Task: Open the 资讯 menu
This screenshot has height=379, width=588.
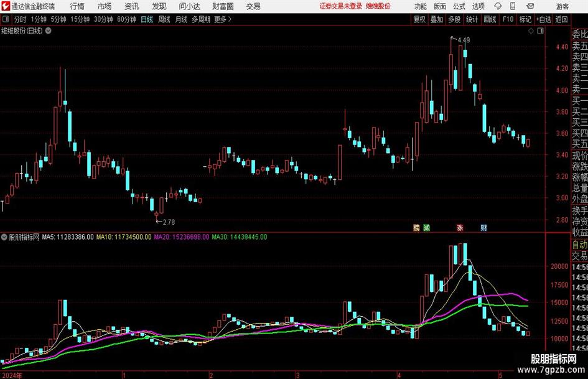Action: [x=132, y=6]
